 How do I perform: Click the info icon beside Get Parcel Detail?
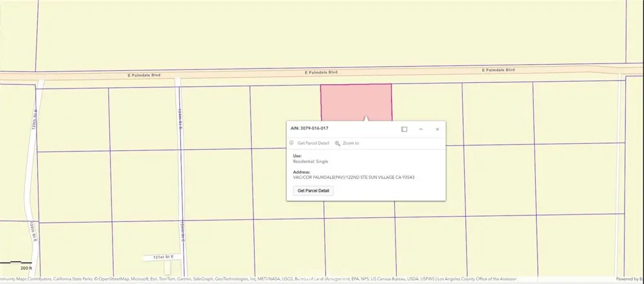pos(291,143)
